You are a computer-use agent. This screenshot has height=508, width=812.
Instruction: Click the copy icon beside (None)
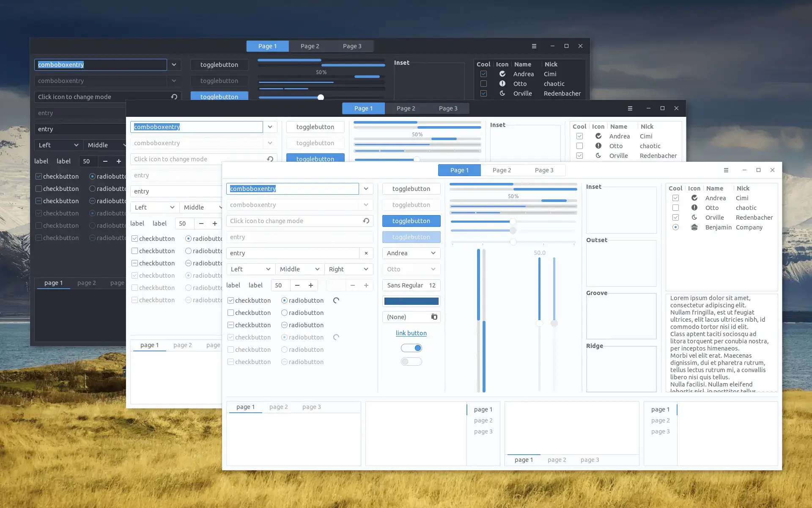(434, 317)
